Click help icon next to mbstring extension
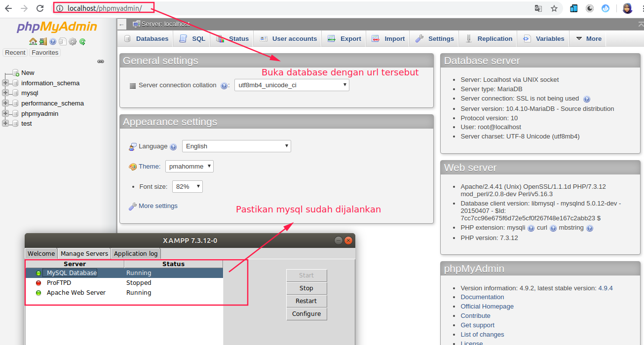644x345 pixels. pyautogui.click(x=590, y=228)
